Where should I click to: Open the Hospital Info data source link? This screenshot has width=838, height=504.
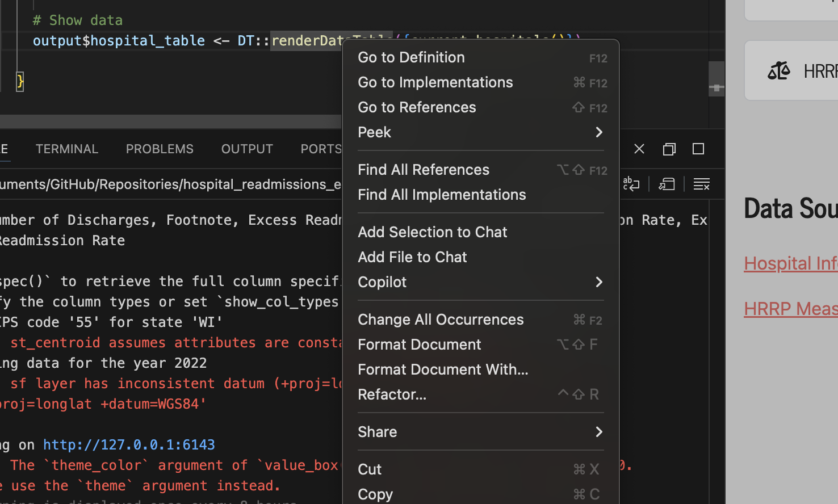pyautogui.click(x=790, y=263)
